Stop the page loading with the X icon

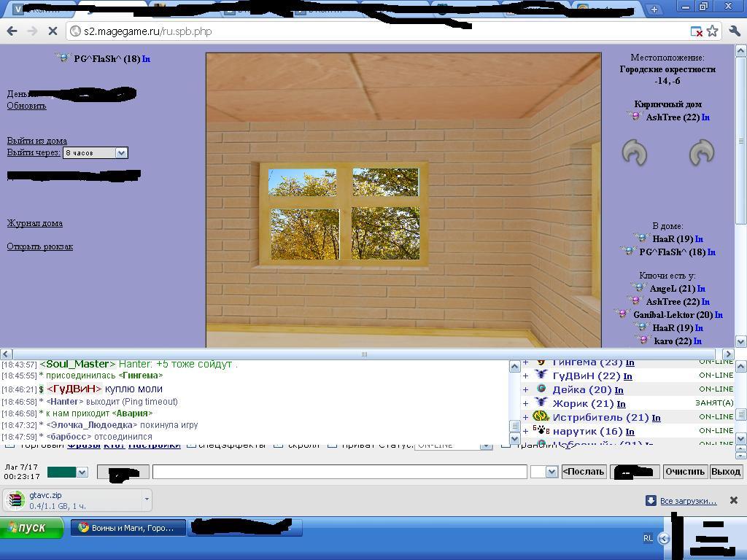tap(53, 31)
